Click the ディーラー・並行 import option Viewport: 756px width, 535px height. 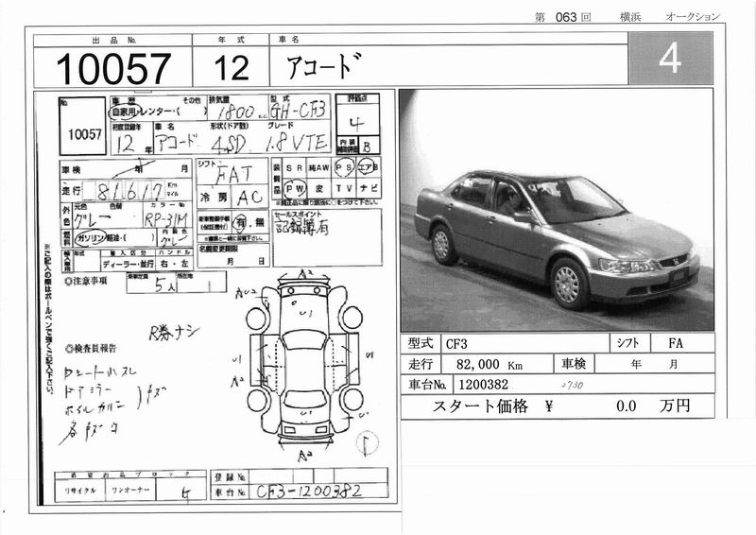(x=129, y=264)
